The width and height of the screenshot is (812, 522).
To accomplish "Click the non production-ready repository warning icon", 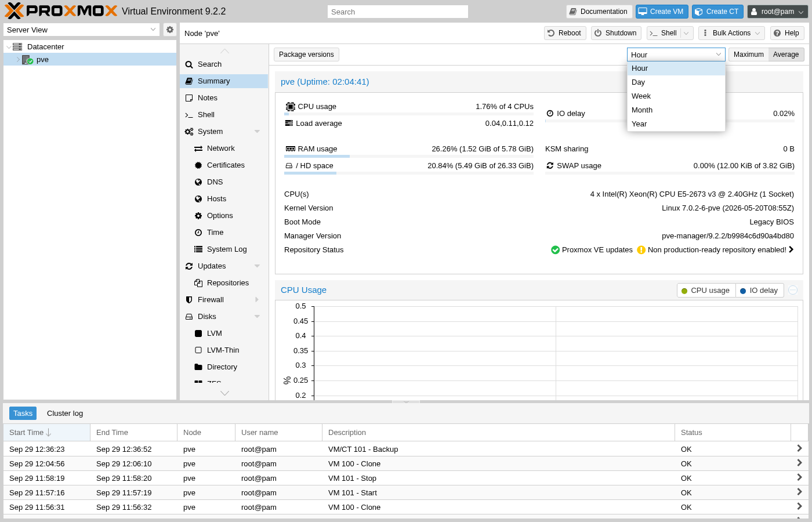I will tap(641, 250).
